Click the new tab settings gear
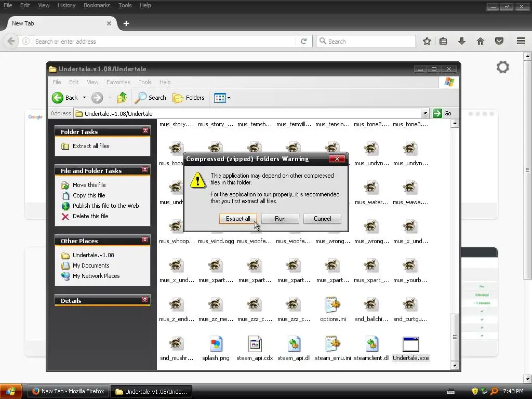Image resolution: width=532 pixels, height=399 pixels. [x=503, y=67]
